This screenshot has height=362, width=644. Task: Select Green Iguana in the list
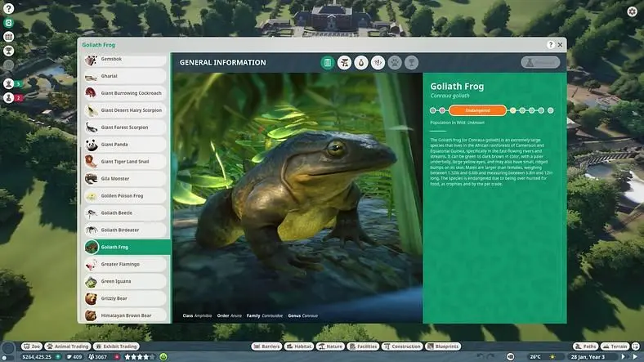125,282
